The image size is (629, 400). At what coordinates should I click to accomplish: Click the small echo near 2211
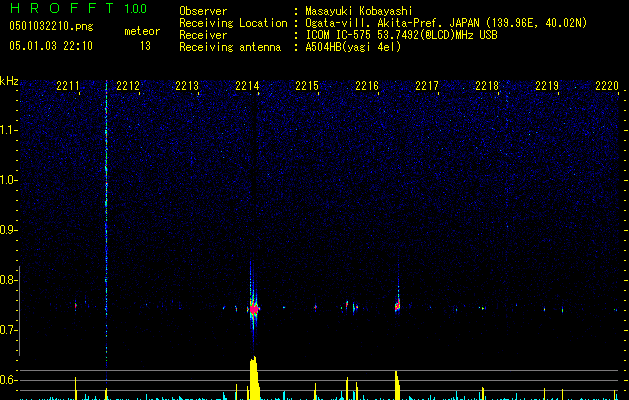pos(75,306)
